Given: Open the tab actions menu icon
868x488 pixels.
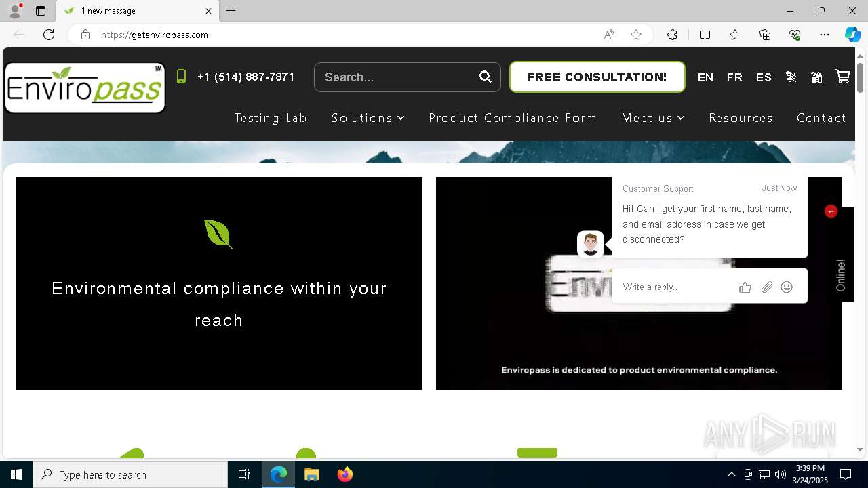Looking at the screenshot, I should 41,11.
